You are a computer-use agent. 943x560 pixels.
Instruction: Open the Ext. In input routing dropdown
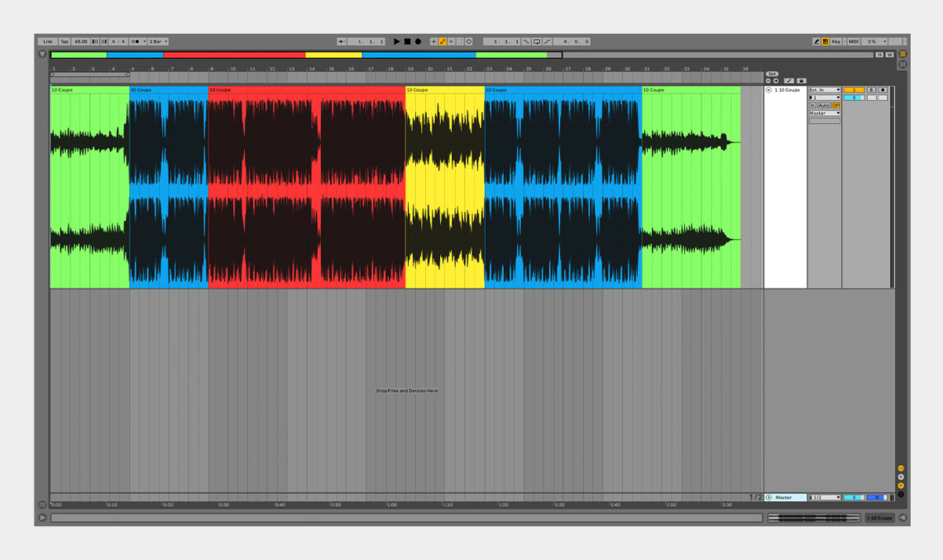point(825,90)
